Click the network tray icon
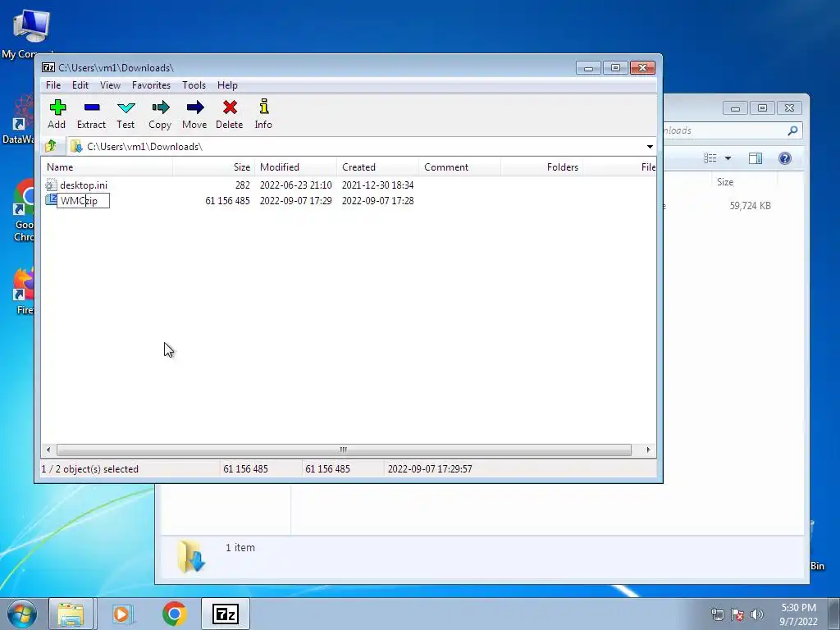Viewport: 840px width, 630px height. click(x=717, y=614)
